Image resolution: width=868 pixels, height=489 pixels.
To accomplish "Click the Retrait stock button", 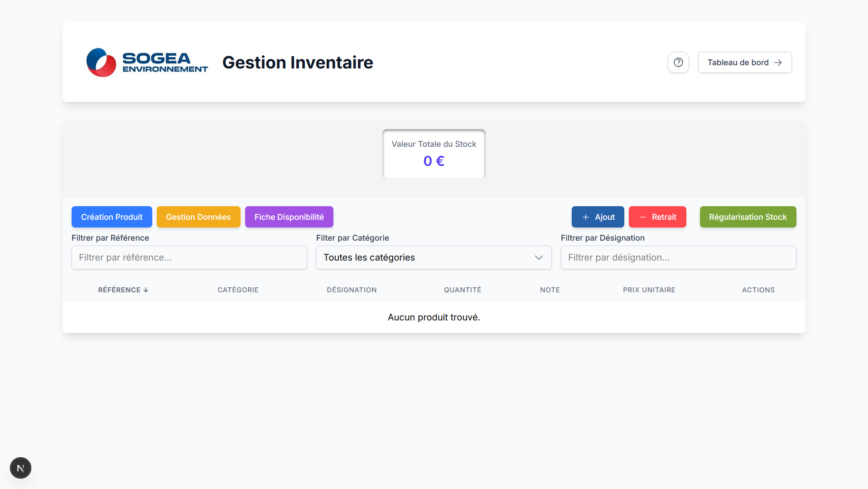I will click(x=657, y=217).
